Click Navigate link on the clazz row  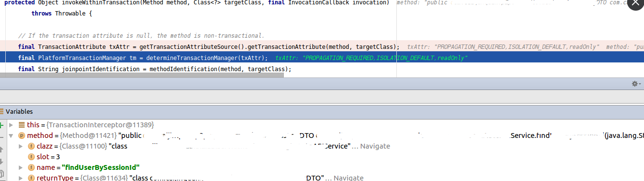(375, 146)
